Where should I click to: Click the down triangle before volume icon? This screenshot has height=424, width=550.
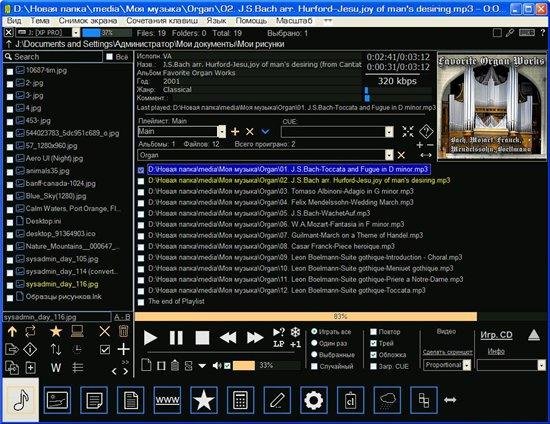[x=202, y=366]
